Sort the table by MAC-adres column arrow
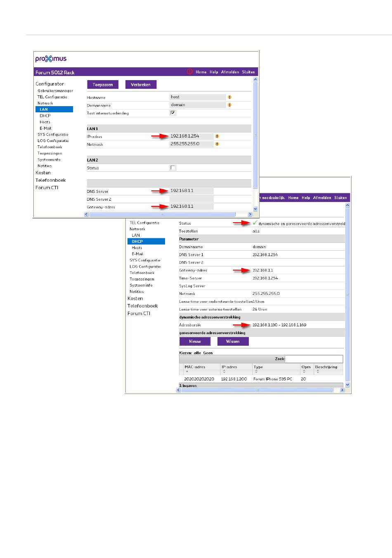The width and height of the screenshot is (392, 558). tap(187, 371)
